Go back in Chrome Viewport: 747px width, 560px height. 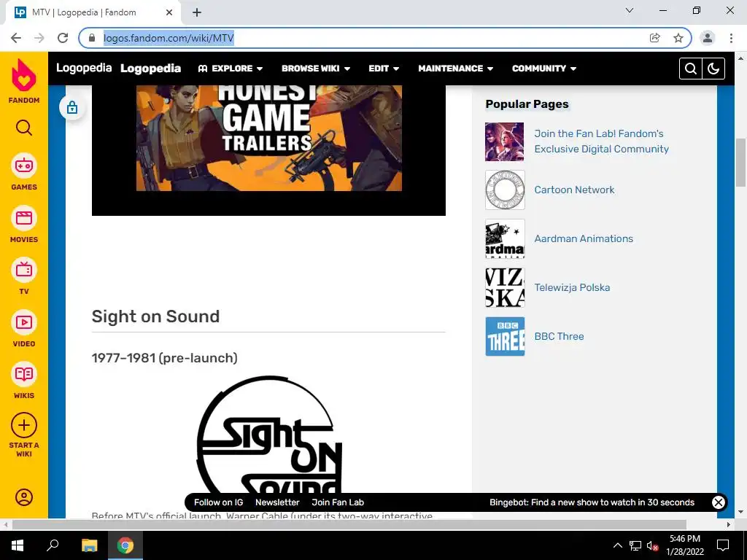click(16, 38)
